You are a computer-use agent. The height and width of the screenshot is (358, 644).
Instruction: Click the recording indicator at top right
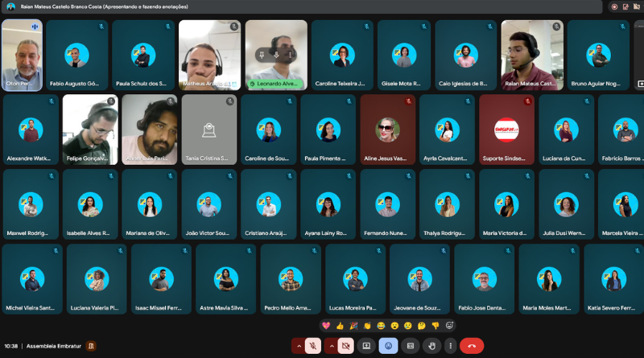[614, 6]
